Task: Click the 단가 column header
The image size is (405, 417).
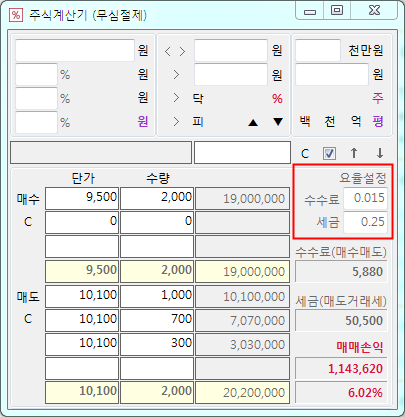Action: [83, 179]
